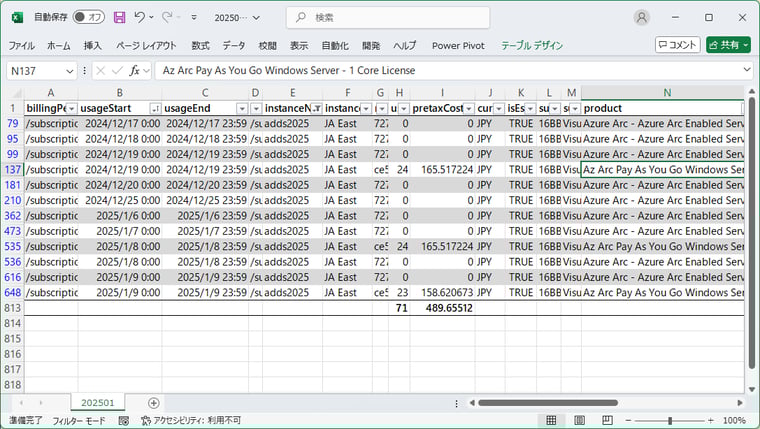The image size is (760, 429).
Task: Switch to Page Break Preview icon
Action: coord(607,420)
